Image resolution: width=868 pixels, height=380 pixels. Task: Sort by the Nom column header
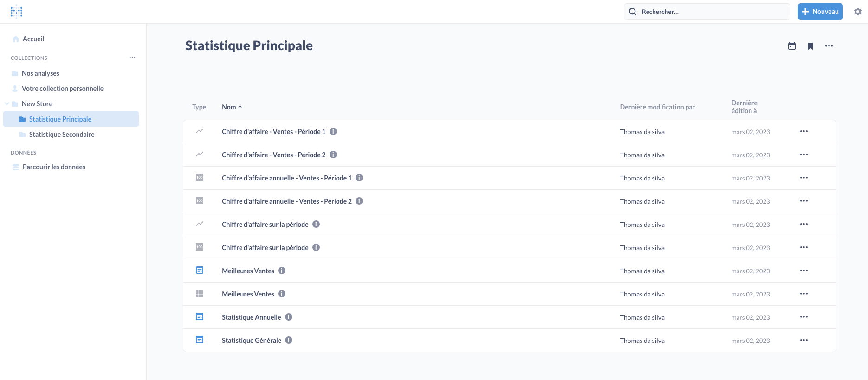[x=232, y=107]
